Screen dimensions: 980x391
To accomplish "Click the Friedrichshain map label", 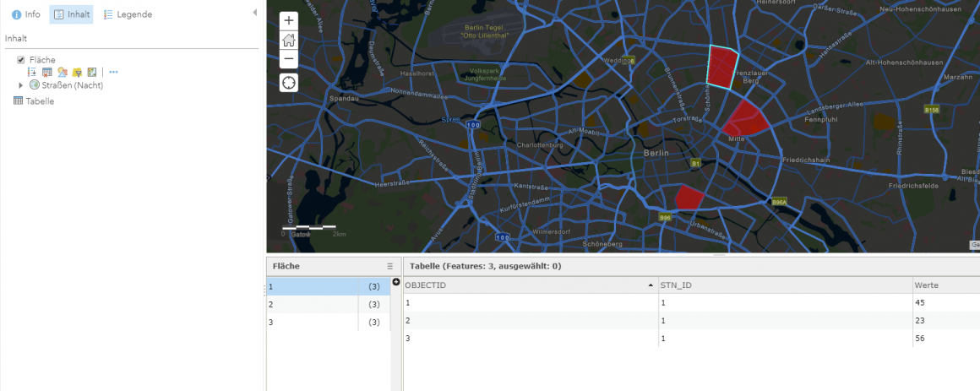I will click(x=806, y=160).
